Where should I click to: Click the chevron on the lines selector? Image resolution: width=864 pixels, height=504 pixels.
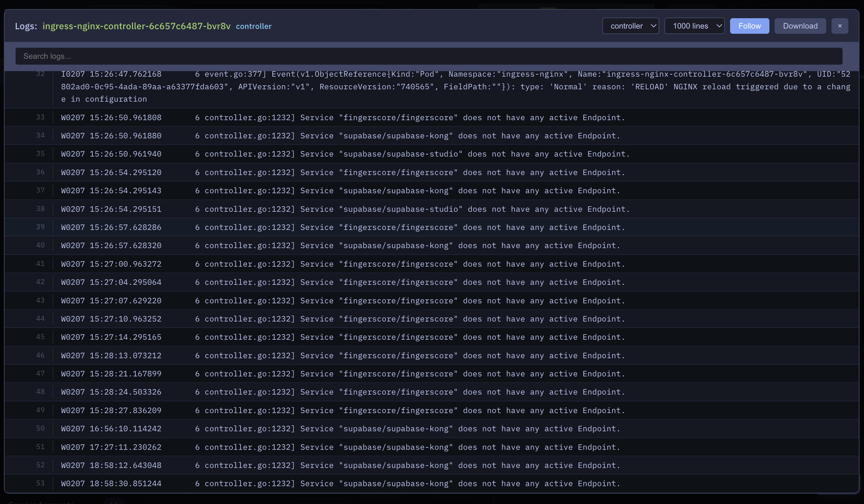[718, 26]
